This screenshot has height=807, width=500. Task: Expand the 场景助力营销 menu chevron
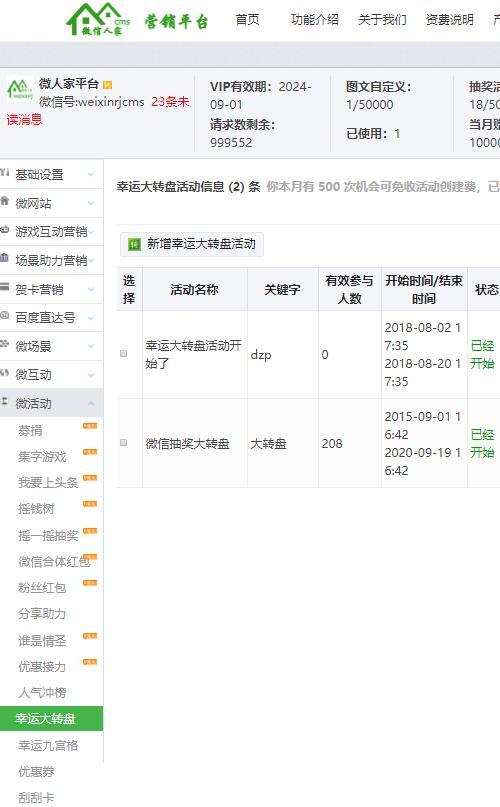pyautogui.click(x=91, y=260)
